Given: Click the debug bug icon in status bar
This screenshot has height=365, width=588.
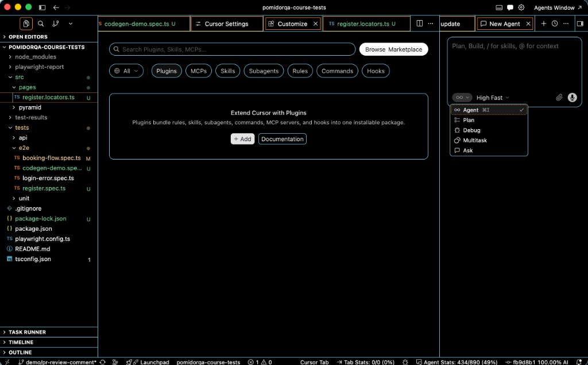Looking at the screenshot, I should pyautogui.click(x=405, y=362).
